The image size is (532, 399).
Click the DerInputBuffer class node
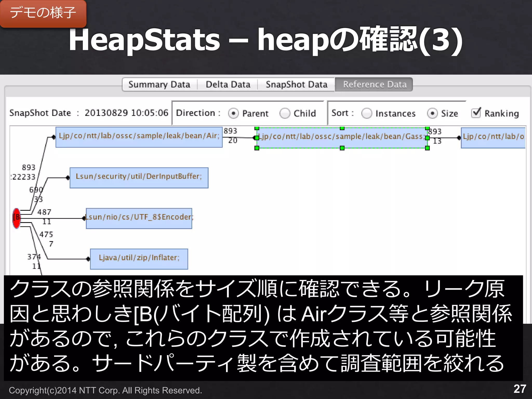139,178
